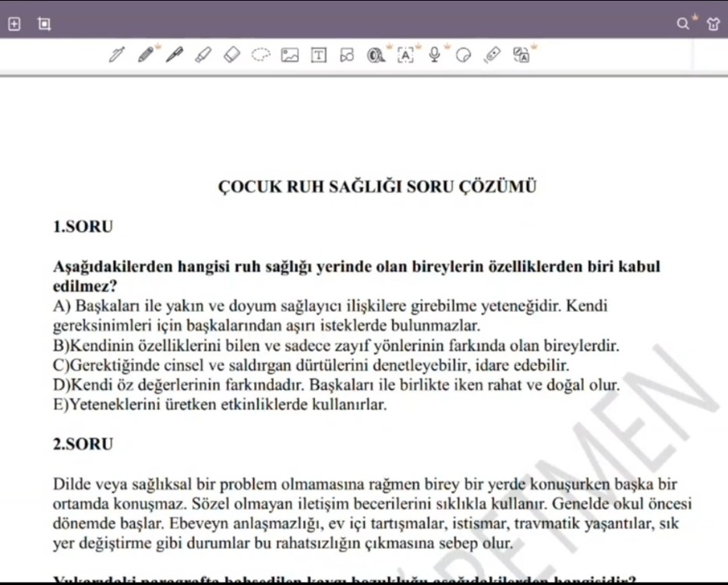This screenshot has width=728, height=585.
Task: Click the heading ÇOCUK RUH SAĞLIĞI SORU ÇÖZÜMÜ
Action: (377, 186)
